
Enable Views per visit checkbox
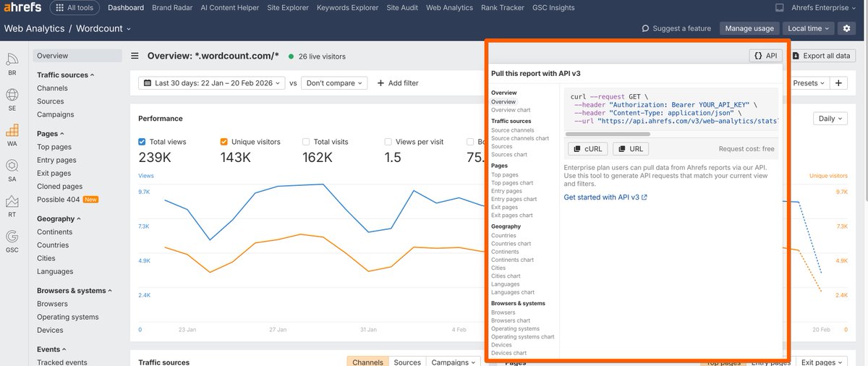tap(388, 142)
